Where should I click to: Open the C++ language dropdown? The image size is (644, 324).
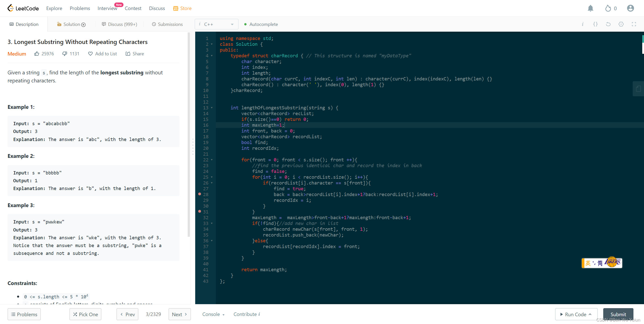tap(216, 24)
